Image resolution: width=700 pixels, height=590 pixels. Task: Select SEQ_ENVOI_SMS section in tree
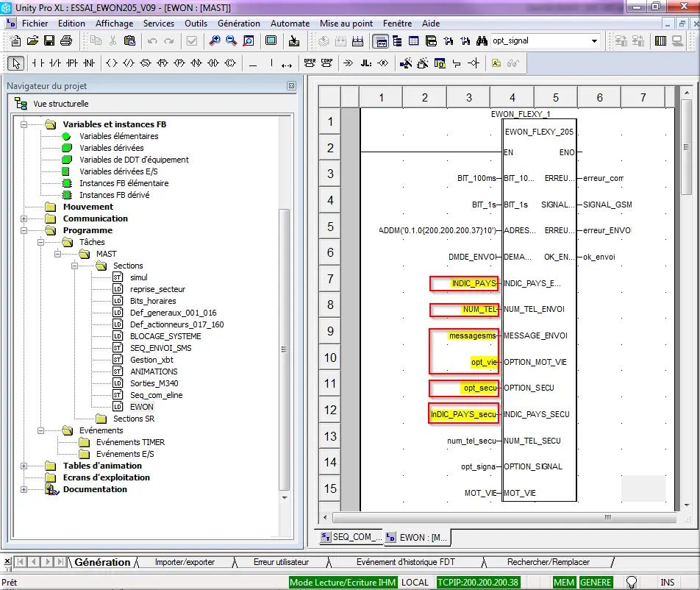(161, 348)
